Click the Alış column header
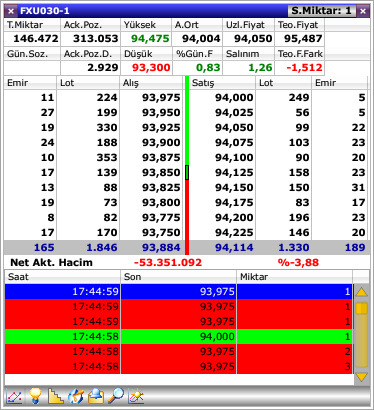The image size is (374, 410). click(151, 83)
